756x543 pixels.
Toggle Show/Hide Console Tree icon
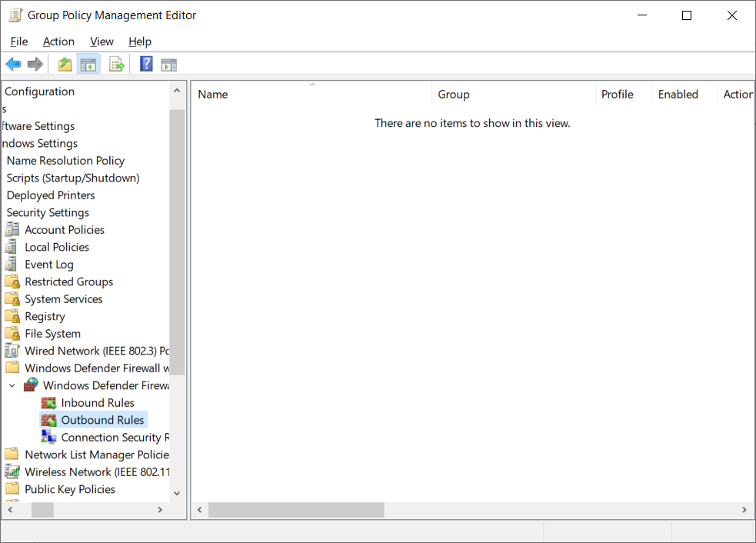click(x=88, y=64)
